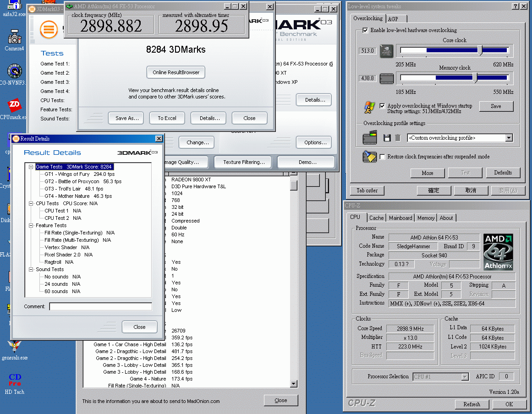Click Change button in 3DMark03
The height and width of the screenshot is (414, 532).
tap(197, 142)
